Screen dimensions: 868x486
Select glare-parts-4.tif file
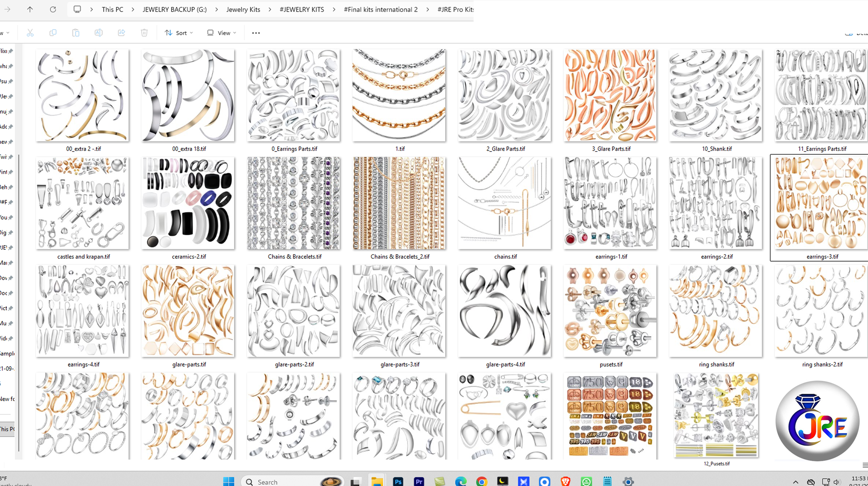504,311
